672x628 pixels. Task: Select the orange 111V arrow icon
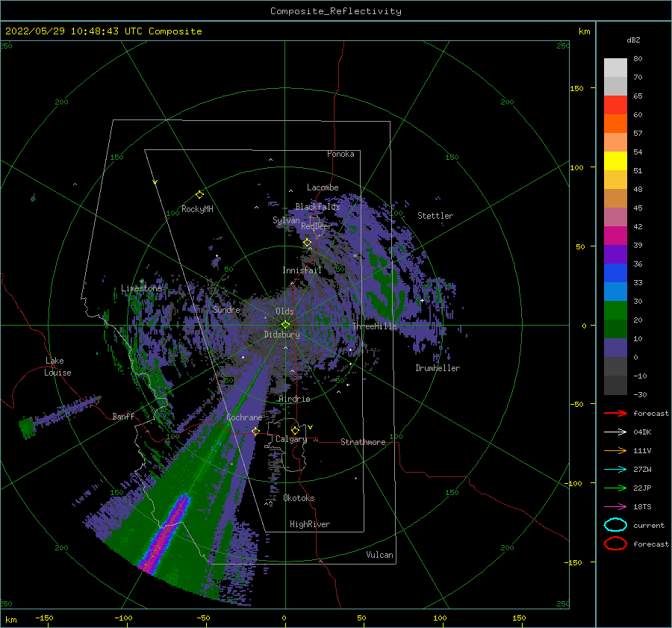coord(615,450)
